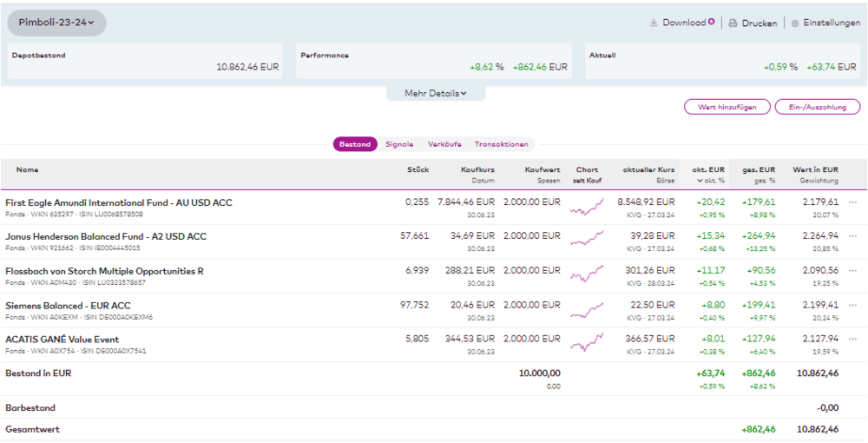Viewport: 868px width, 443px height.
Task: Open the Pimboli-23-24 portfolio dropdown
Action: 57,23
